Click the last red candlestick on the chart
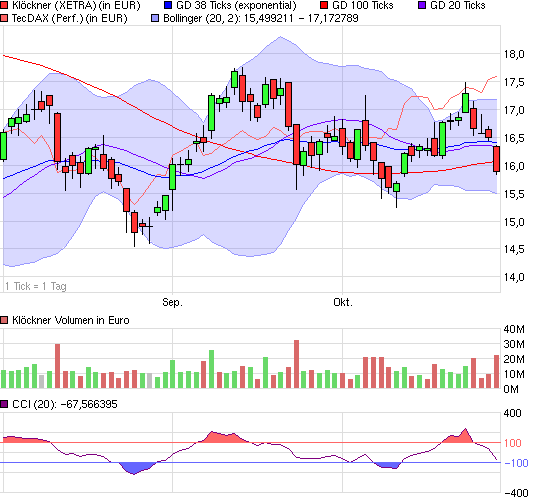Image resolution: width=537 pixels, height=499 pixels. click(x=496, y=159)
